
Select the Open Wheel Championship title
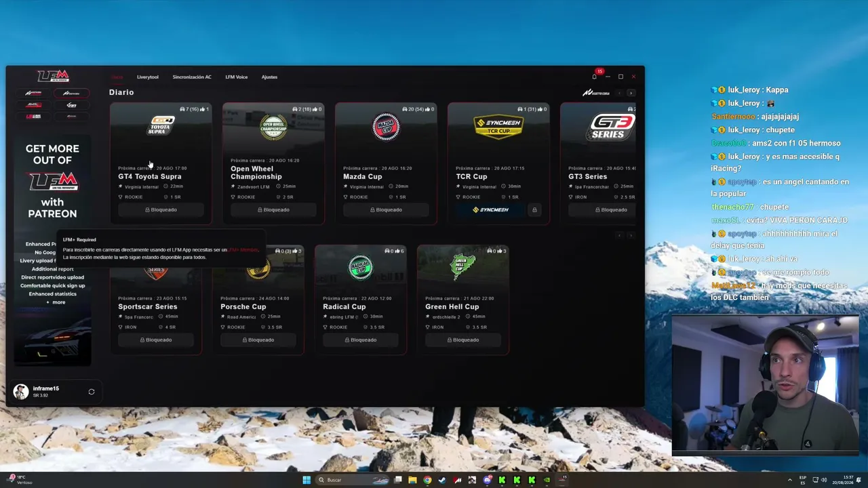click(x=256, y=173)
